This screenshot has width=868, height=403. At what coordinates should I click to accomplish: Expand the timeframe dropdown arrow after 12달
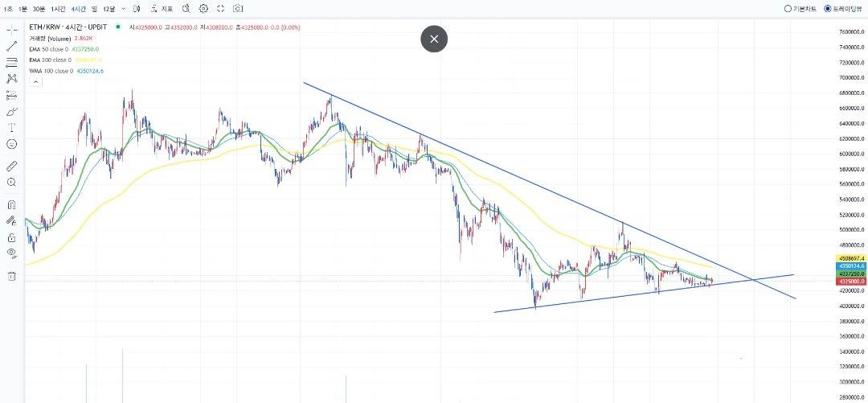click(123, 9)
